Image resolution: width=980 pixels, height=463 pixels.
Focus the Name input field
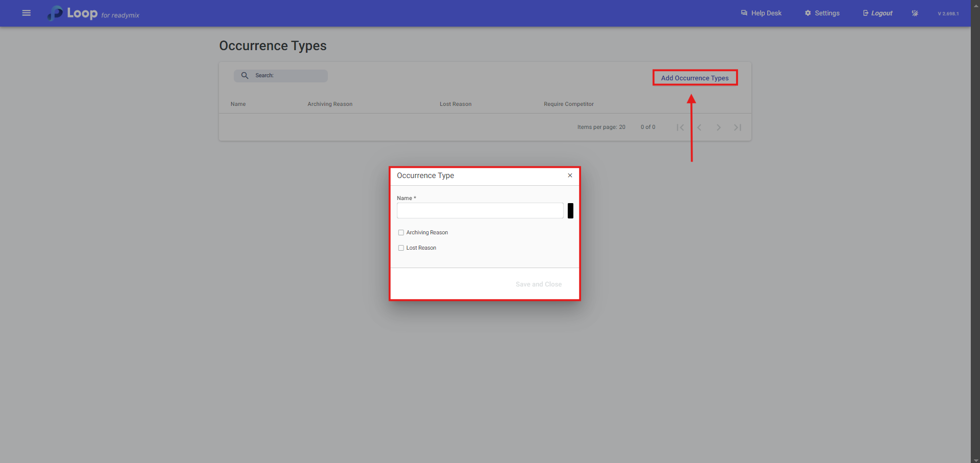click(480, 211)
